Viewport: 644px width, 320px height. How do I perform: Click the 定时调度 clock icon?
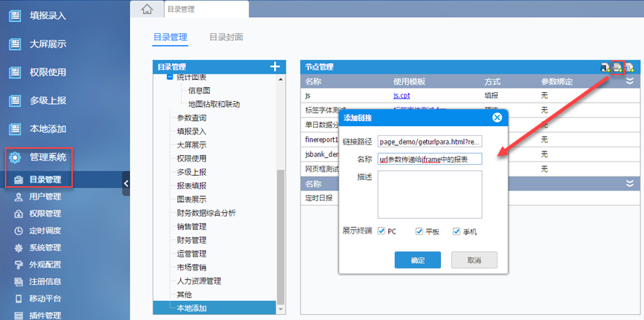pyautogui.click(x=18, y=231)
